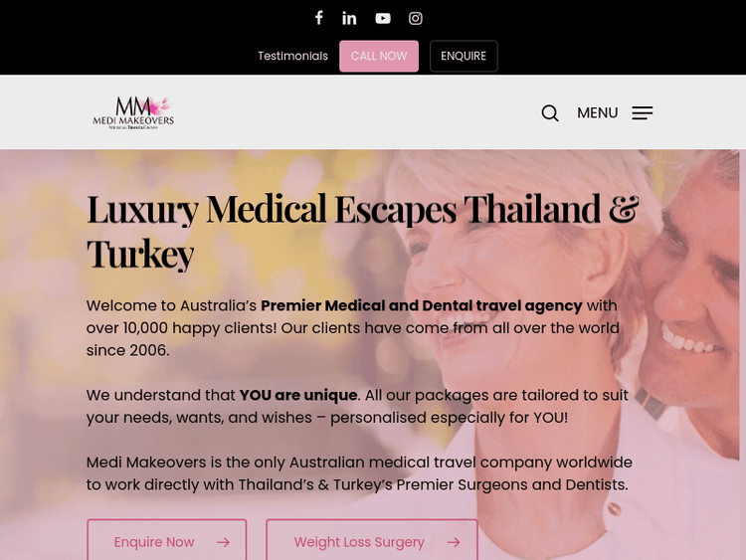This screenshot has height=560, width=746.
Task: Click the Weight Loss Surgery arrow
Action: [454, 542]
